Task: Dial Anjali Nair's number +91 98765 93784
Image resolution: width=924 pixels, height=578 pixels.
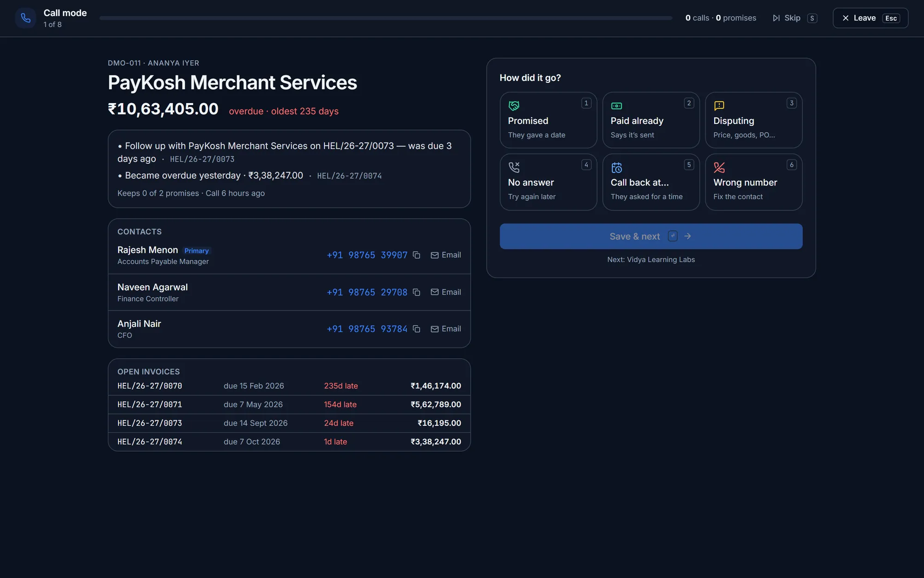Action: (367, 329)
